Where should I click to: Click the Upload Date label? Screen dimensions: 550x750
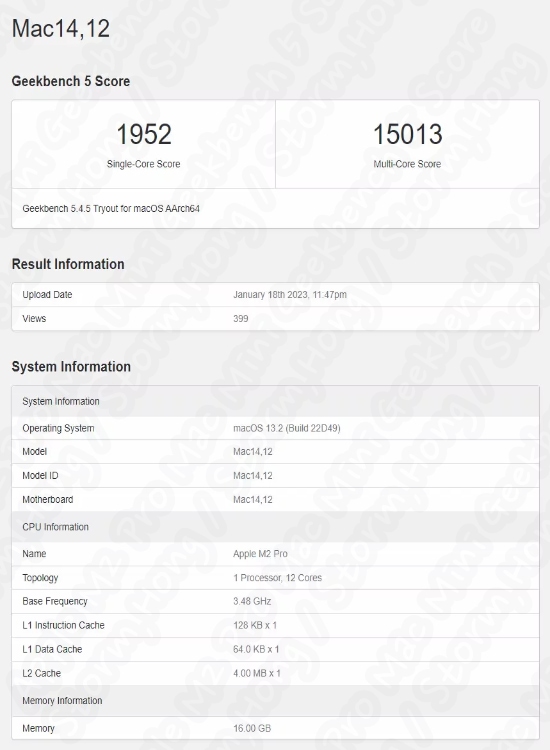47,295
